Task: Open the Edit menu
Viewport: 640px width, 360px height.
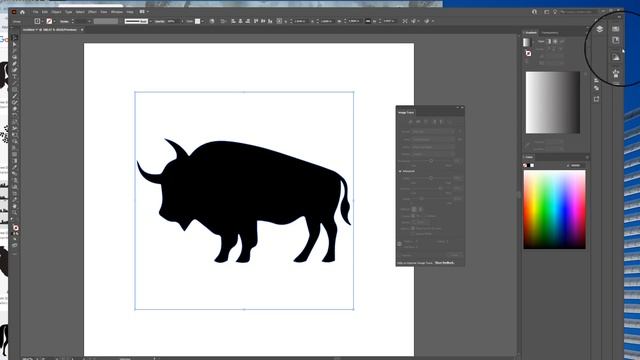Action: pyautogui.click(x=45, y=12)
